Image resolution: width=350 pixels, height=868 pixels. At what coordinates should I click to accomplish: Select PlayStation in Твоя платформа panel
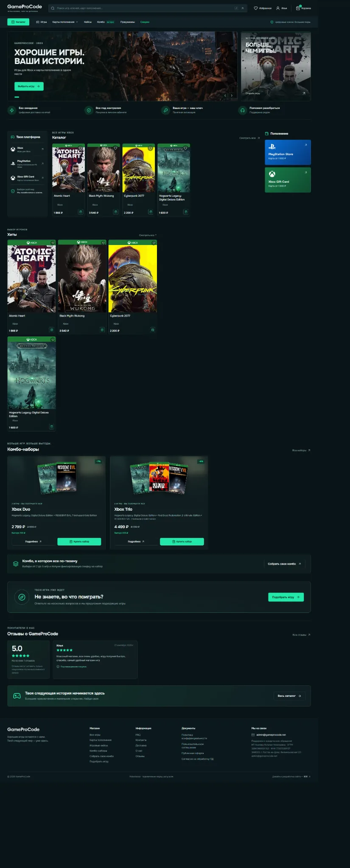point(27,164)
